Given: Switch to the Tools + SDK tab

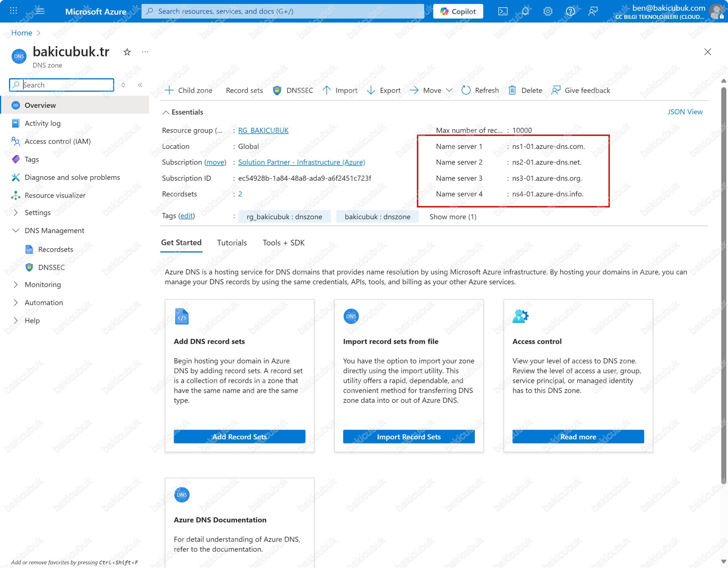Looking at the screenshot, I should coord(283,243).
